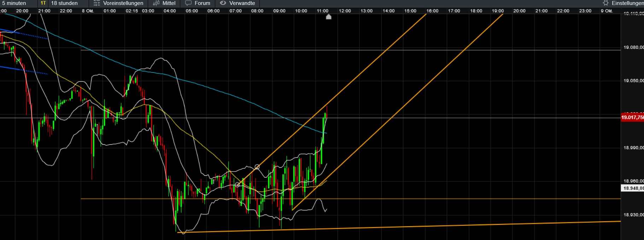Click the 19.050,00 price axis label

point(633,81)
